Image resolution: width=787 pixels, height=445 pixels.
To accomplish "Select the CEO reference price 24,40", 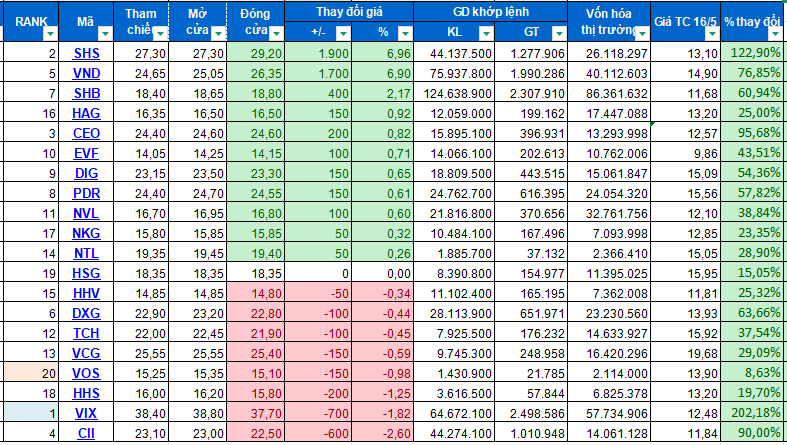I will tap(141, 133).
